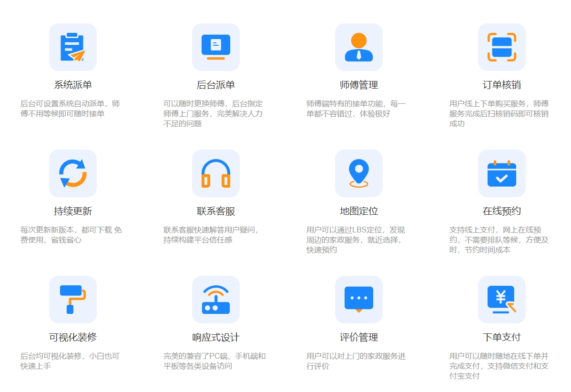Select the 后台派单 title
The width and height of the screenshot is (571, 392).
(216, 85)
